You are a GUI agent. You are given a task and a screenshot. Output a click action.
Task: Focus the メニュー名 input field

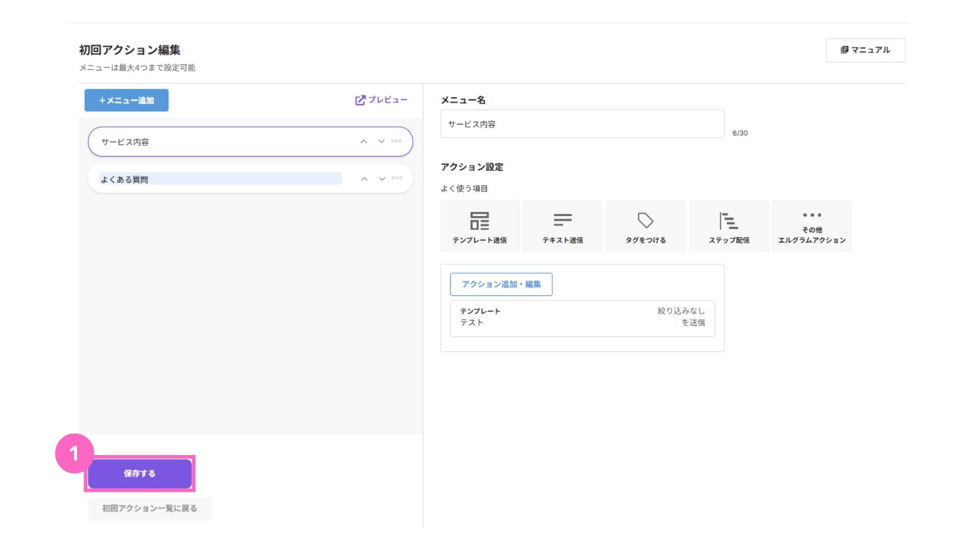(582, 124)
